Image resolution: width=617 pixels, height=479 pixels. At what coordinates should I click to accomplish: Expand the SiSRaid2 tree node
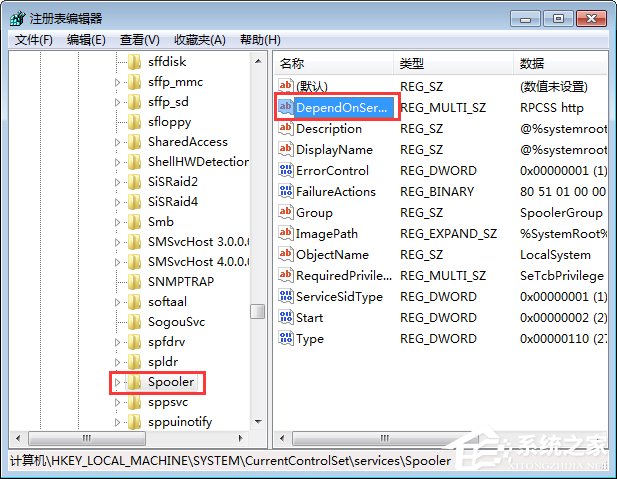coord(117,182)
